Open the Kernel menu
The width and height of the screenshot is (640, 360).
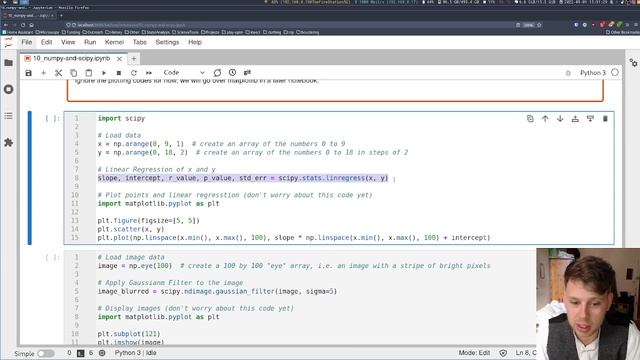click(x=114, y=42)
